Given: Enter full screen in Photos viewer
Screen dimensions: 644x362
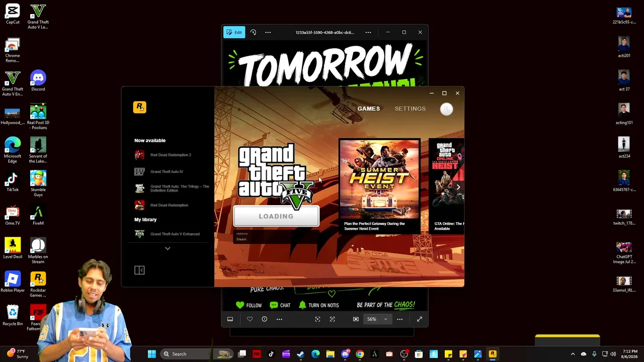Looking at the screenshot, I should [x=419, y=319].
